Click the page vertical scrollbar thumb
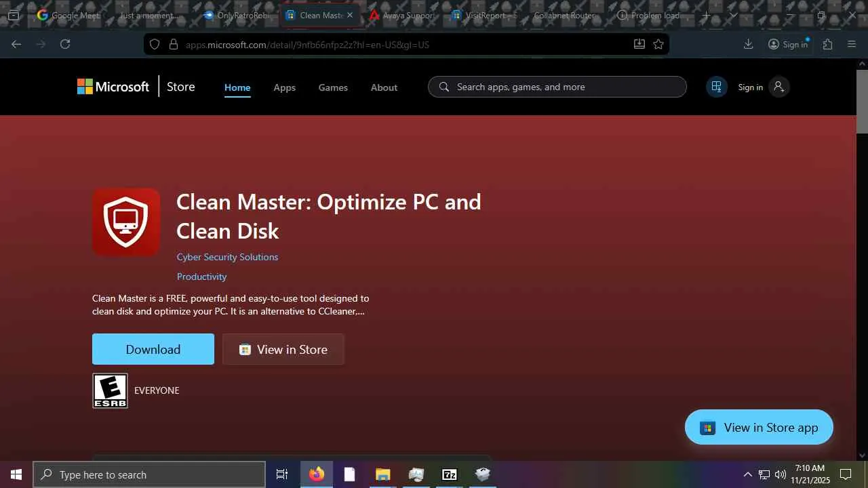 pos(862,102)
